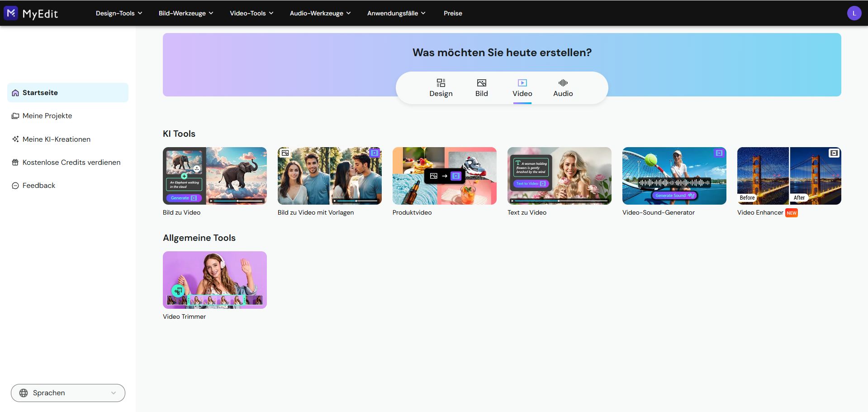
Task: Click the image icon on Bild zu Video mit Vorlagen
Action: [285, 153]
